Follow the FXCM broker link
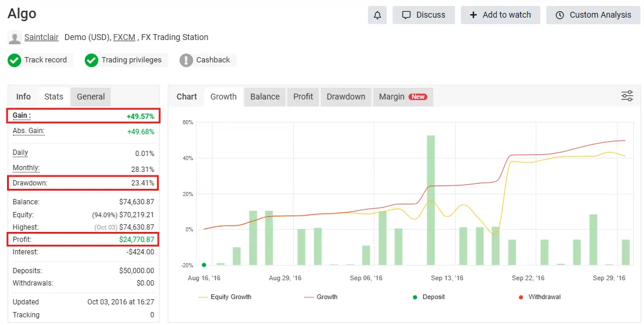Screen dimensions: 644x325 pyautogui.click(x=124, y=37)
